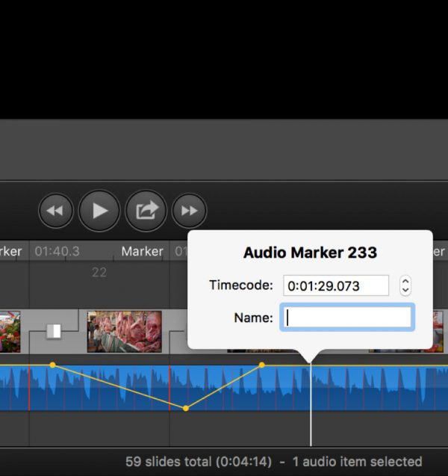Click the fast-forward playback button
This screenshot has width=448, height=476.
(189, 211)
